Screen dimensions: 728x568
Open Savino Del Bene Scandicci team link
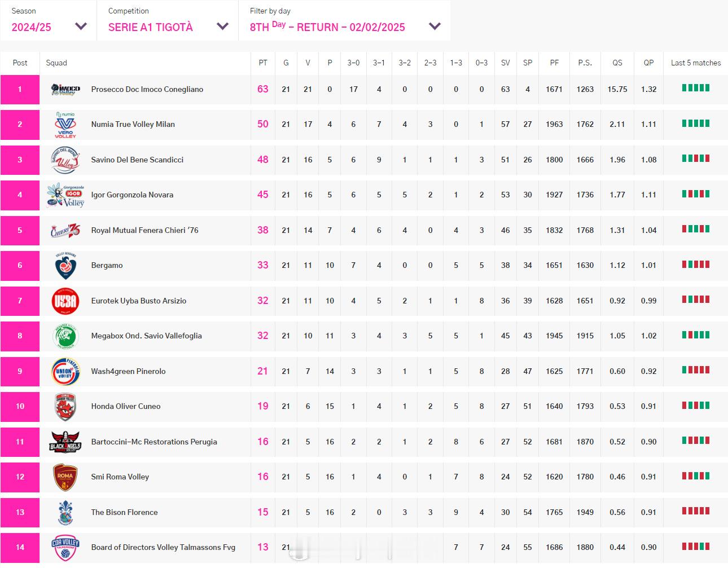coord(137,160)
